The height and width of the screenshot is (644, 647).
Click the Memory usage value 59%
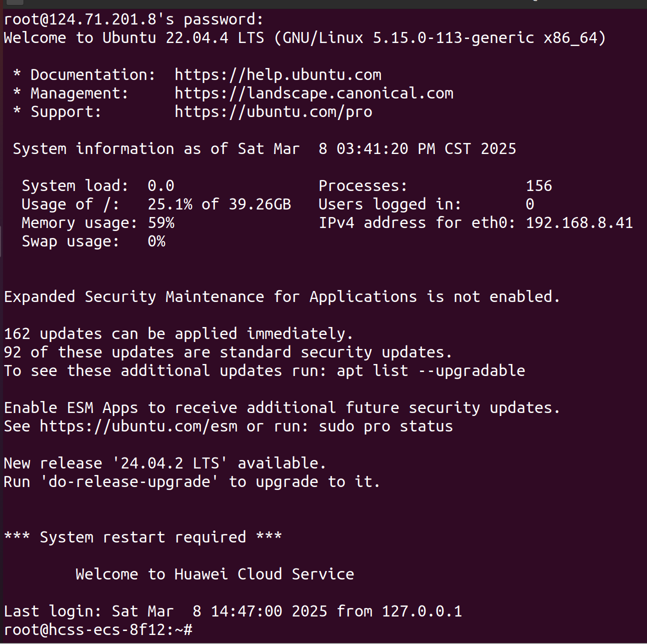pos(161,223)
